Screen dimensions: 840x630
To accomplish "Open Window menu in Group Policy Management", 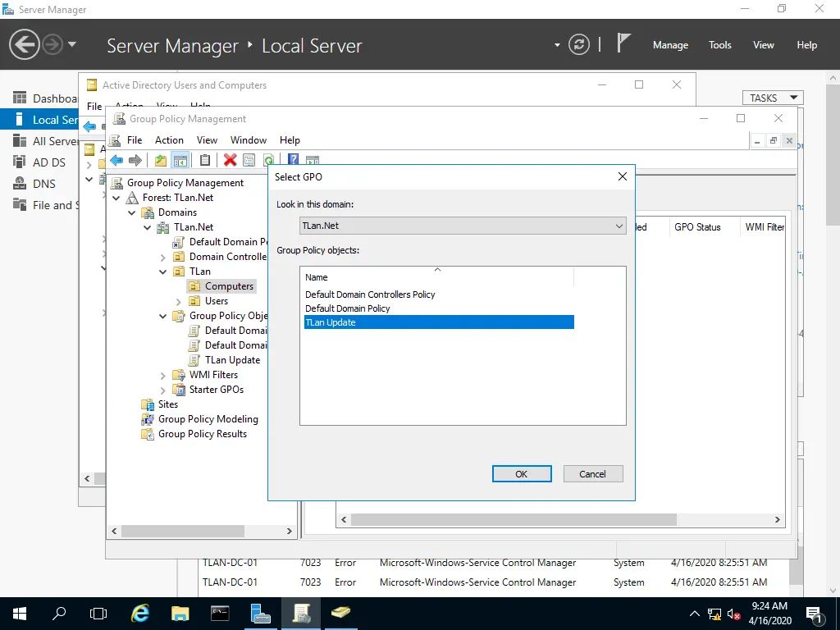I will [249, 139].
